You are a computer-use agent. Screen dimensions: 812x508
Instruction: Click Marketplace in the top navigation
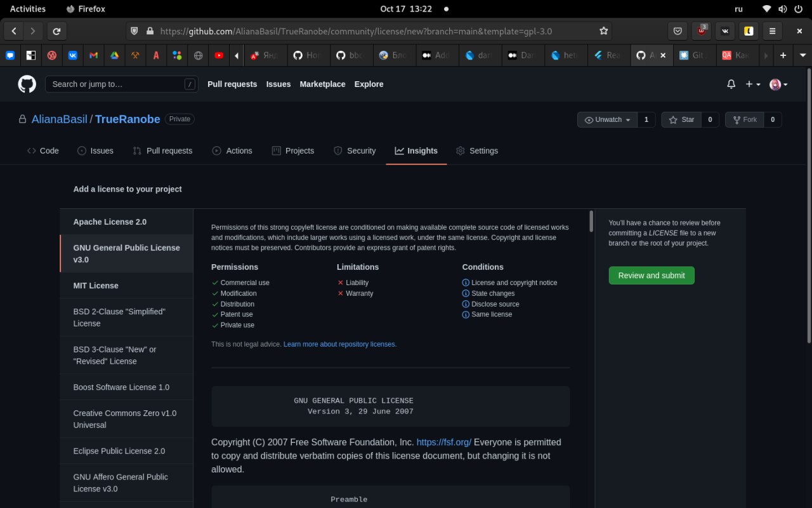(x=322, y=84)
